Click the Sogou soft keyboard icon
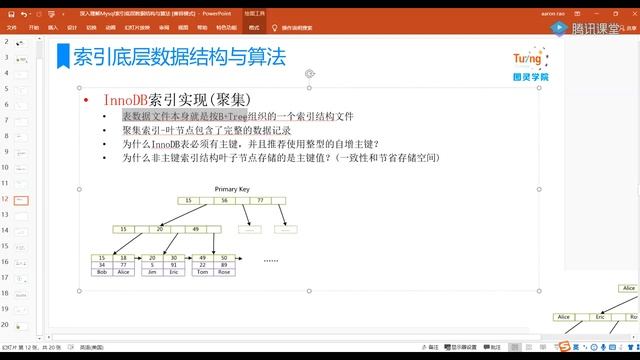This screenshot has width=640, height=360. [x=612, y=347]
